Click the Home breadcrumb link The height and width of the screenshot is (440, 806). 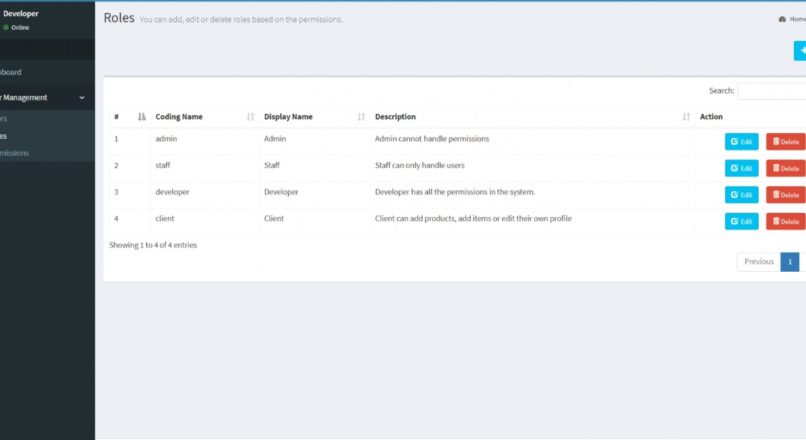point(798,19)
